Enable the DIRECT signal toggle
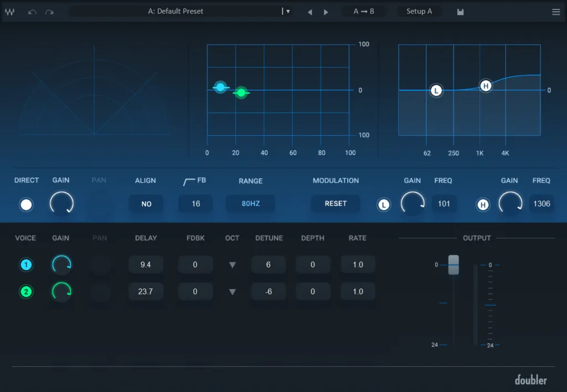567x392 pixels. pos(26,205)
